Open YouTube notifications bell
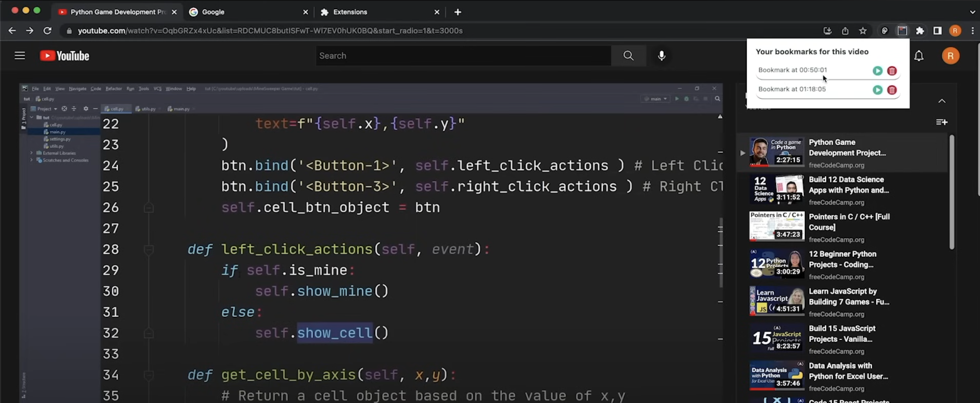This screenshot has height=403, width=980. click(x=919, y=55)
